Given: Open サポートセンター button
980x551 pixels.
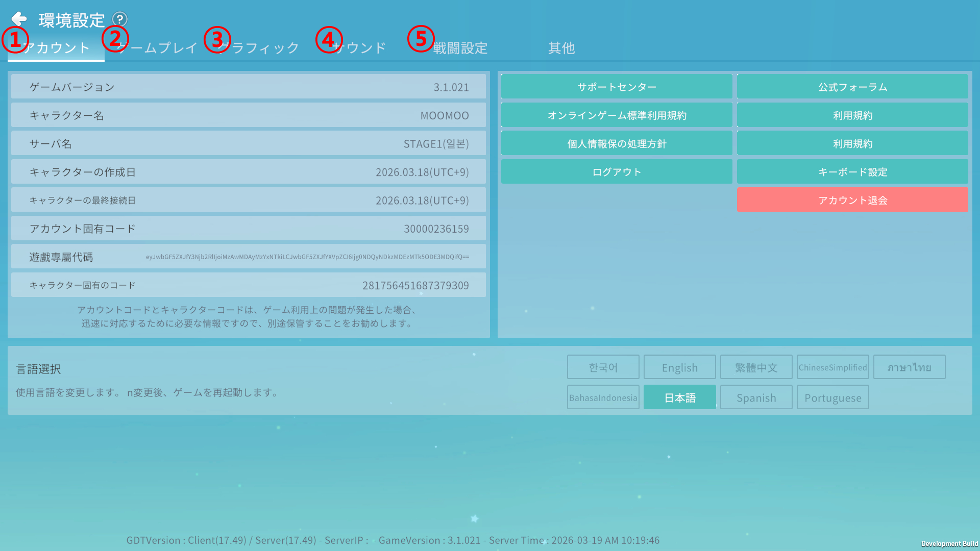Looking at the screenshot, I should point(617,87).
